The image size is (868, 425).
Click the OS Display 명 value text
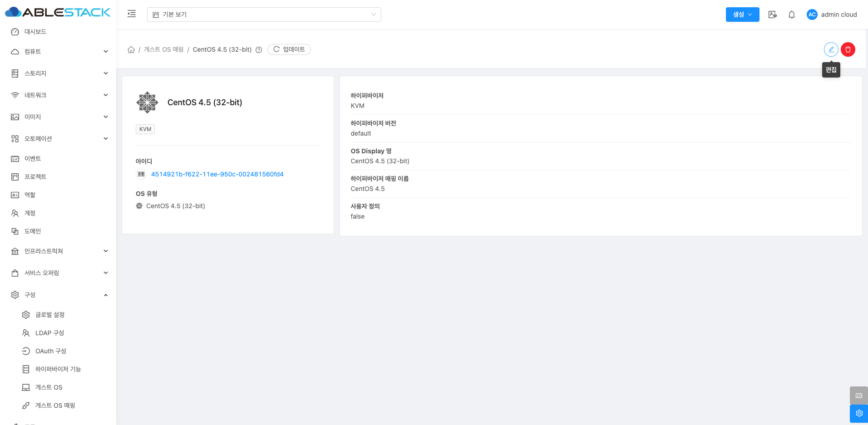[x=380, y=161]
